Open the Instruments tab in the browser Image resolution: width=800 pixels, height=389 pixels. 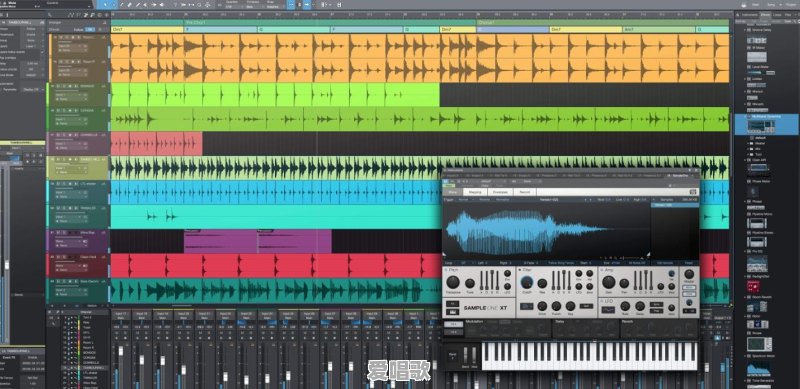point(749,15)
